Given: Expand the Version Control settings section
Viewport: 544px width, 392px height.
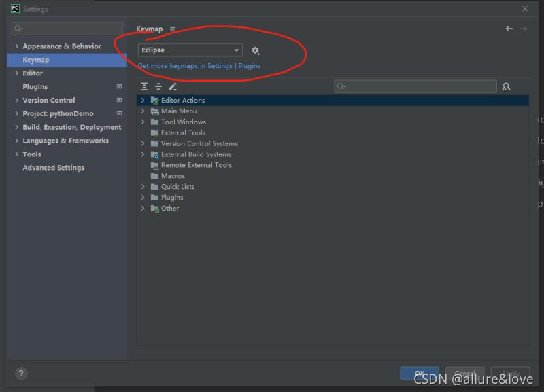Looking at the screenshot, I should coord(16,100).
